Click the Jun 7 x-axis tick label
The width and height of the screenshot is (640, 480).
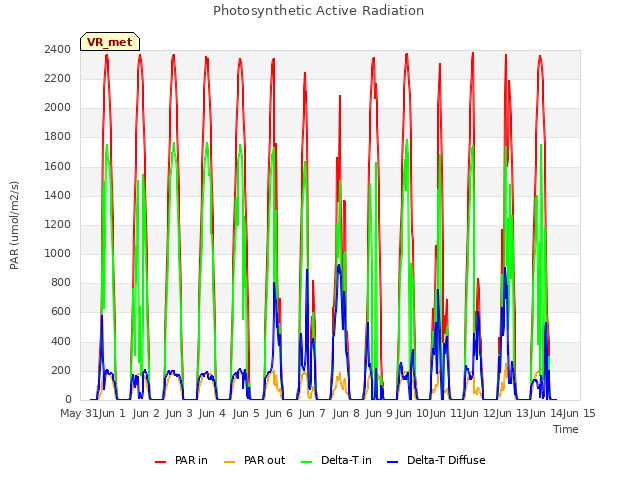coord(312,413)
